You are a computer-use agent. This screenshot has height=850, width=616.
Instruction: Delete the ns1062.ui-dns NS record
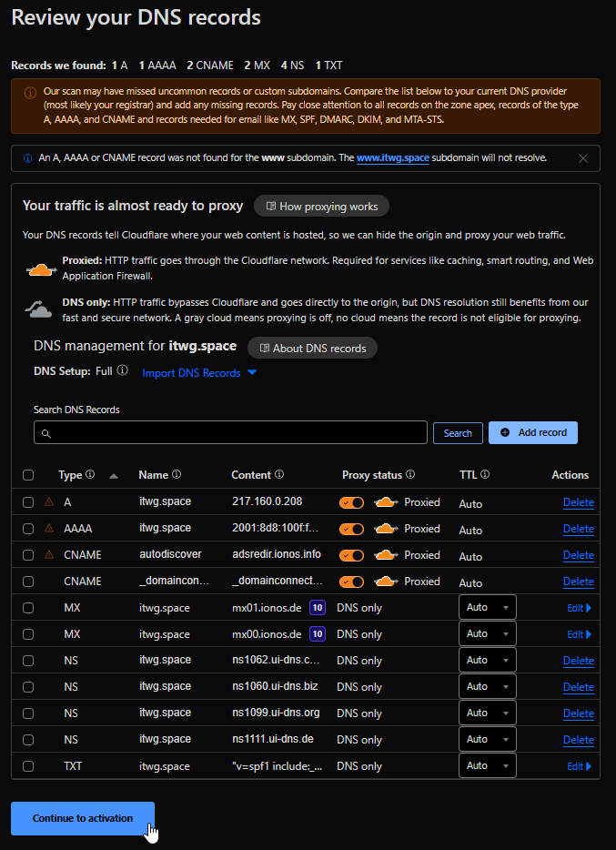(x=578, y=661)
